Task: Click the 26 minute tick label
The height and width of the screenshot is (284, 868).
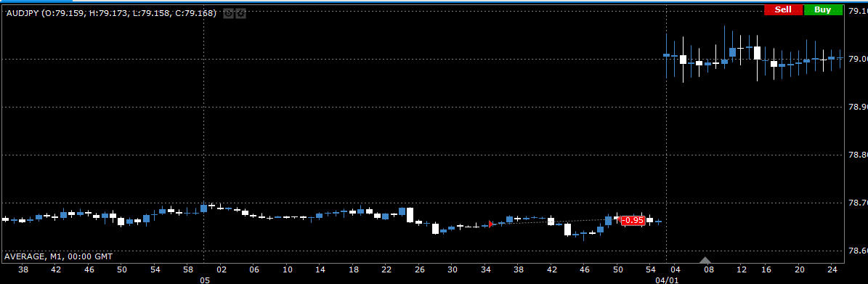Action: pyautogui.click(x=420, y=269)
